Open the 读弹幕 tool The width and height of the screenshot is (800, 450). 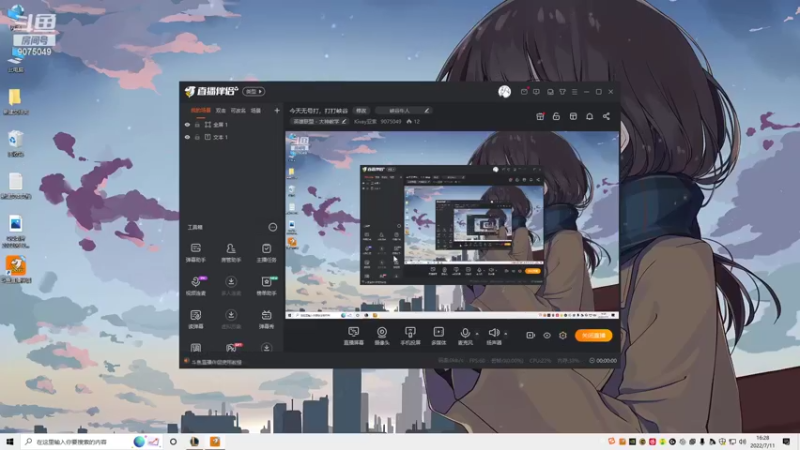pos(195,319)
